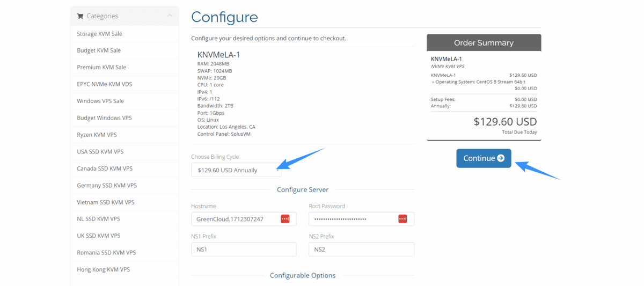Select Romania SSD KVM VPS category

[x=125, y=253]
